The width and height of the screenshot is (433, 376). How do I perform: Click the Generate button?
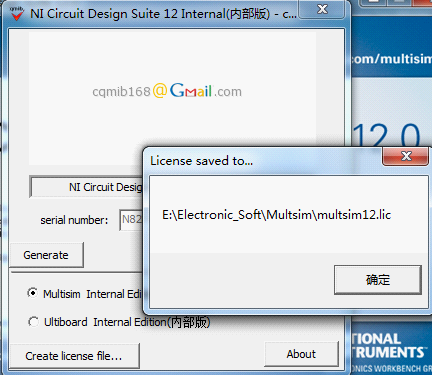pos(46,255)
